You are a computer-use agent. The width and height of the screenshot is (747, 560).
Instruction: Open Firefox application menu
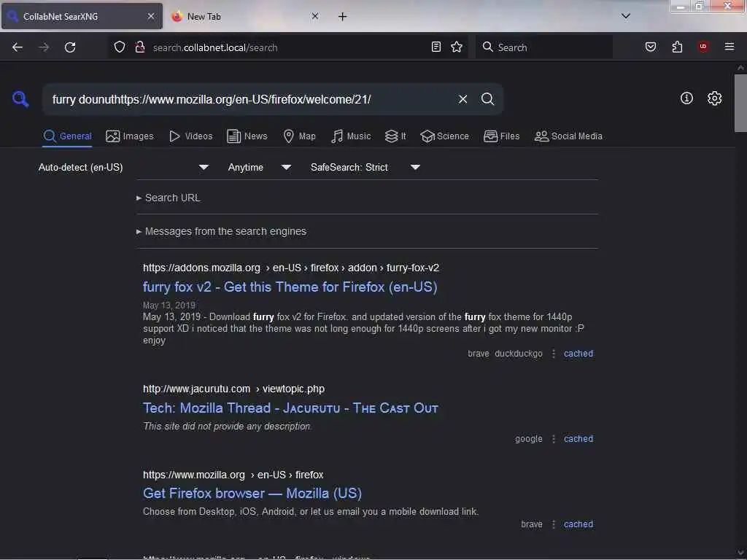tap(729, 47)
